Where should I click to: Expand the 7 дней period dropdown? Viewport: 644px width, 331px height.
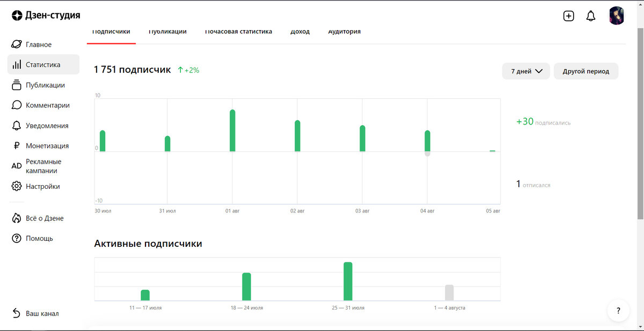526,71
